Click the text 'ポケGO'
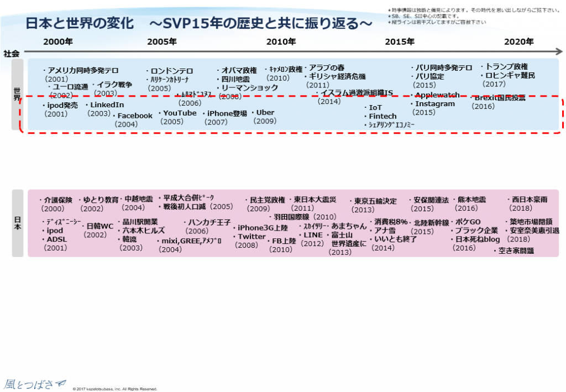566x392 pixels. pyautogui.click(x=468, y=222)
